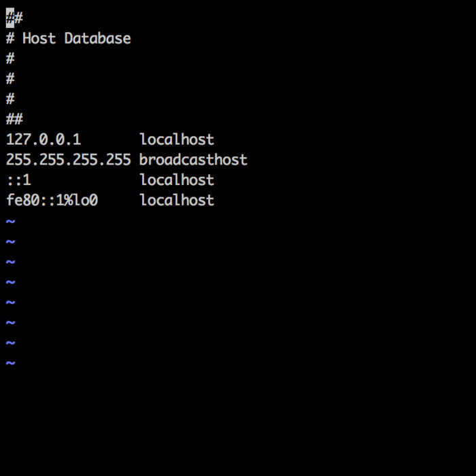This screenshot has height=476, width=476.
Task: Click the broadcasthost hostname
Action: click(193, 160)
